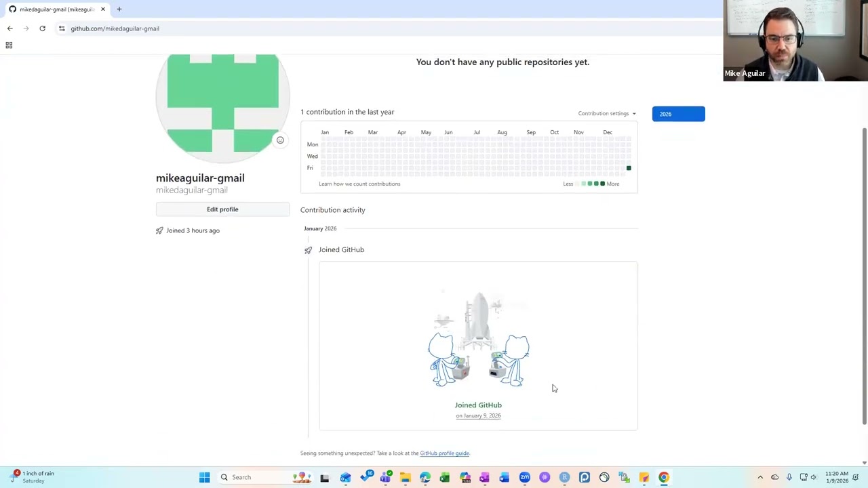The height and width of the screenshot is (488, 868).
Task: Set status via smiley icon on avatar
Action: (x=280, y=140)
